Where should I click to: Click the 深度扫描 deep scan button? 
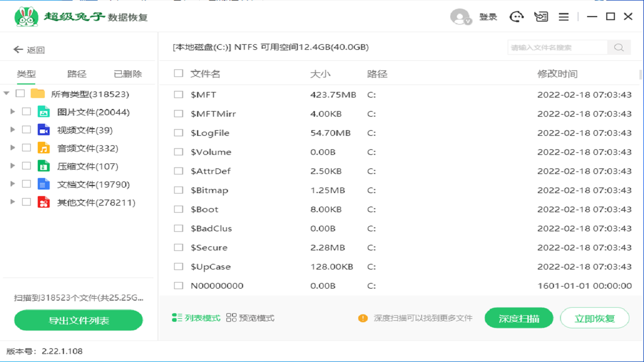(x=518, y=318)
